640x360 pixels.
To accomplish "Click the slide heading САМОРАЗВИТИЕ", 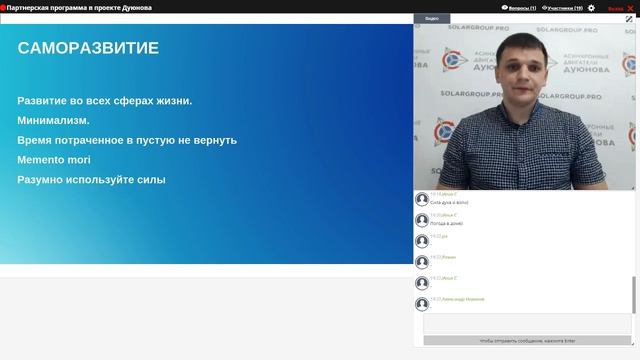I will pyautogui.click(x=88, y=48).
